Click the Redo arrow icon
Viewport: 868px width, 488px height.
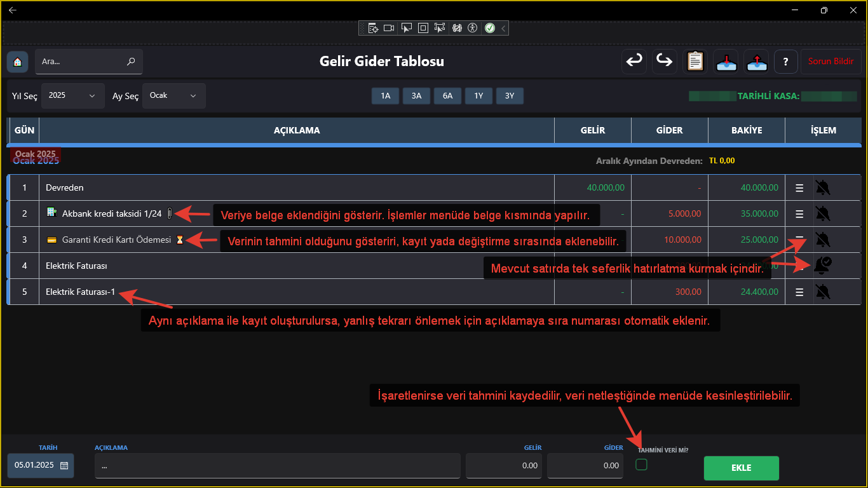coord(664,61)
